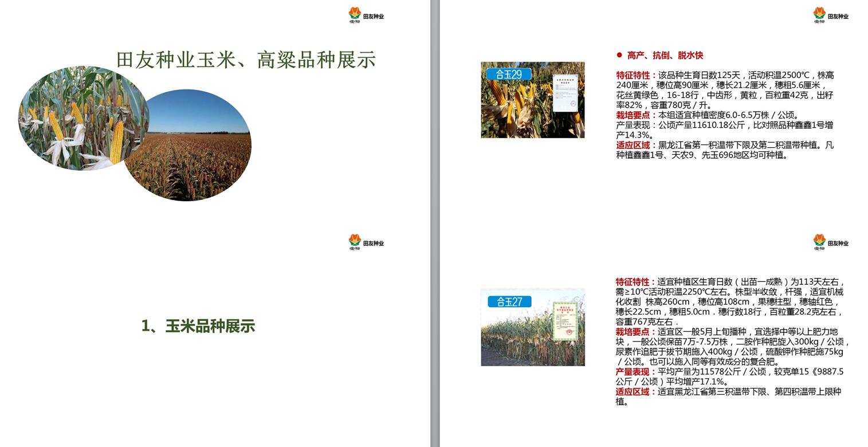Select the heading 1、玉米品种展示
The image size is (868, 447).
coord(198,326)
